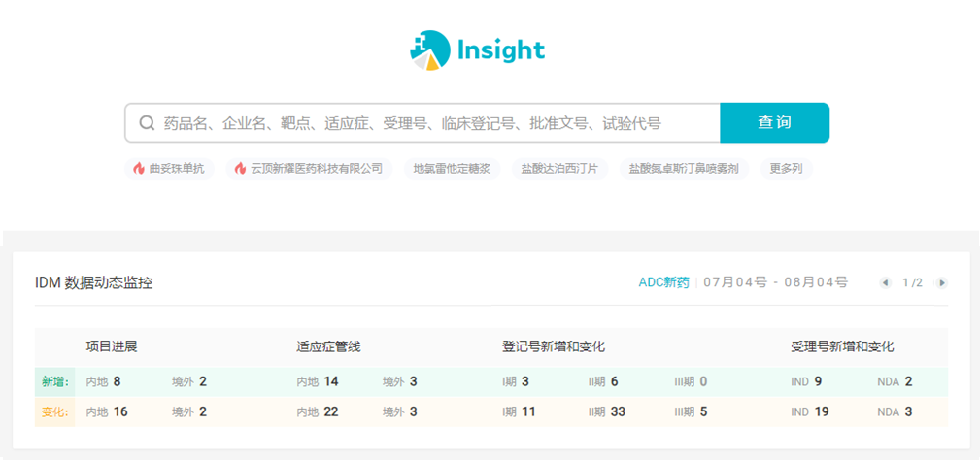Select hot tag 云顶新耀医药科技有限公司
The image size is (980, 460).
click(x=310, y=169)
